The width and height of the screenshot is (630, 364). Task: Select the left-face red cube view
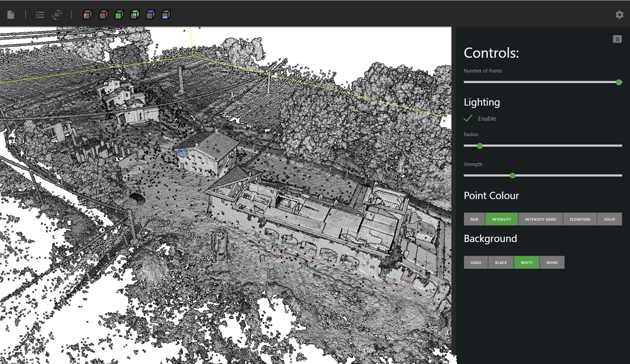(88, 15)
